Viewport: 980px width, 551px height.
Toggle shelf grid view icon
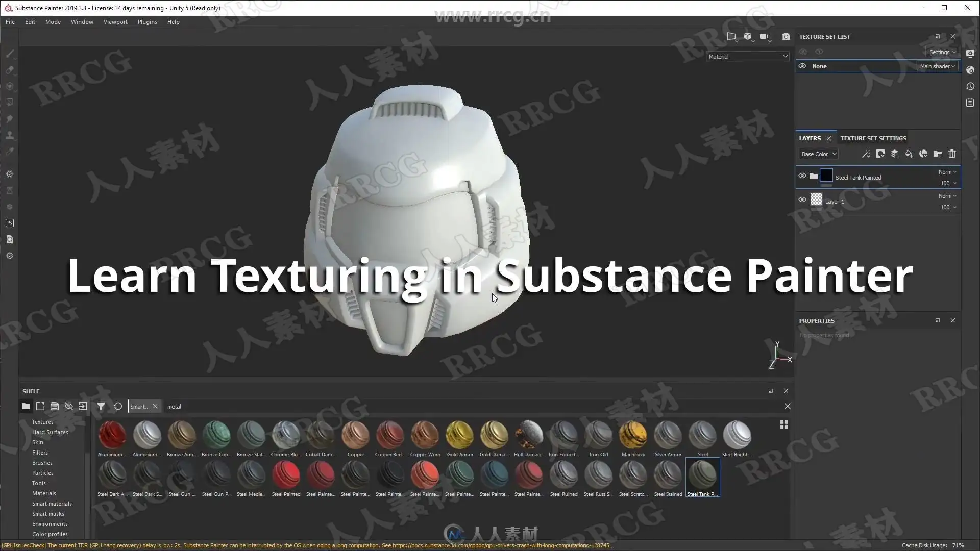click(x=784, y=424)
